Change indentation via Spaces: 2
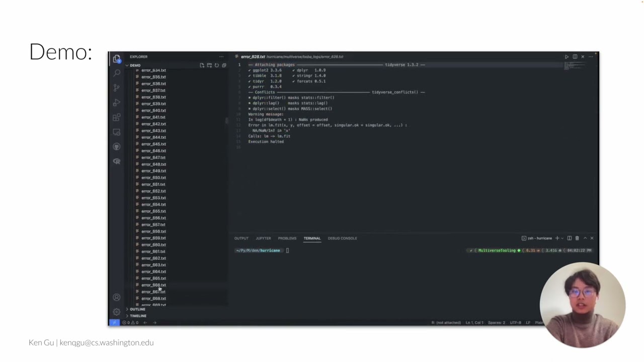The image size is (644, 362). click(x=497, y=322)
